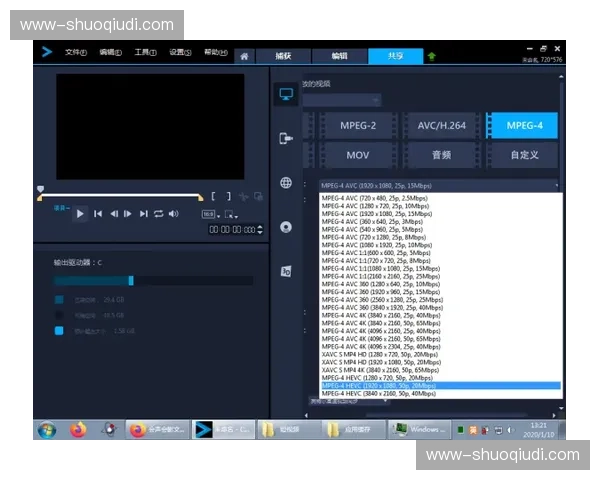Open the preview resize/crop mode dropdown

[x=231, y=214]
